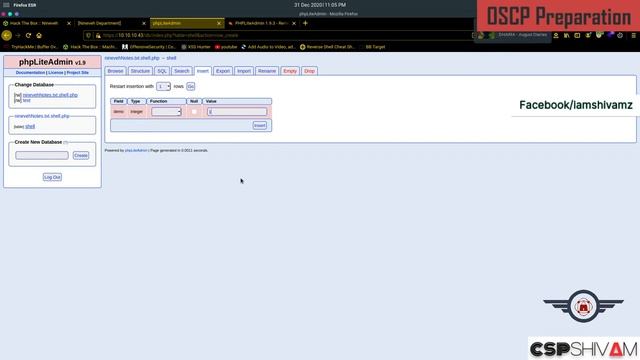Open the Search tab
This screenshot has height=360, width=640.
pos(182,71)
